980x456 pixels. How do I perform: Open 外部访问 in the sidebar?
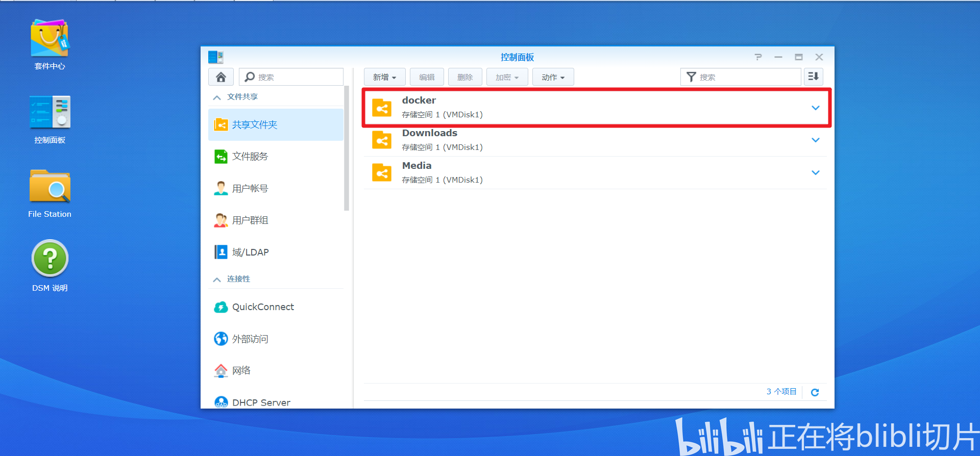click(276, 339)
